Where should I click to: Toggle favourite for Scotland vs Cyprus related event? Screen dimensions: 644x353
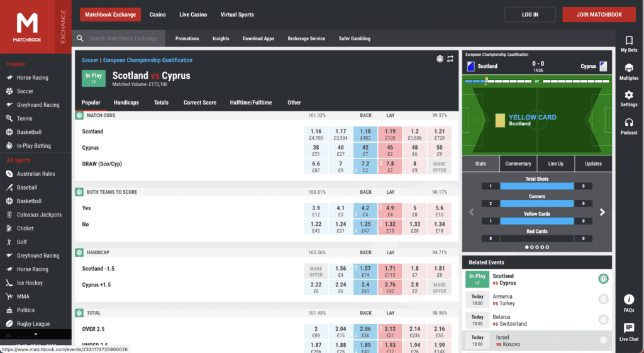(x=603, y=279)
